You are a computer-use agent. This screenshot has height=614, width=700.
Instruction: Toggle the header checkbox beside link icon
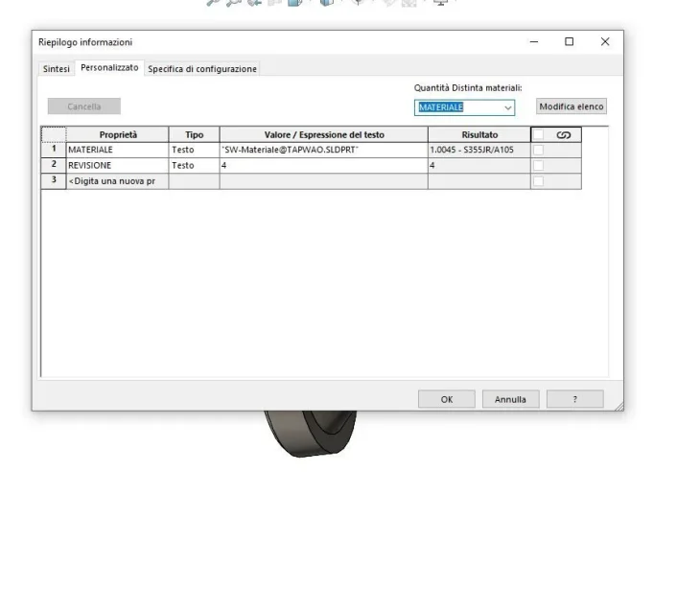tap(538, 134)
